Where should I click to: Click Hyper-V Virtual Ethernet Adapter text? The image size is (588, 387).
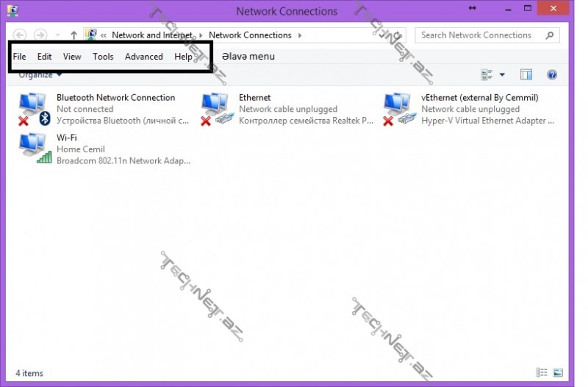487,121
